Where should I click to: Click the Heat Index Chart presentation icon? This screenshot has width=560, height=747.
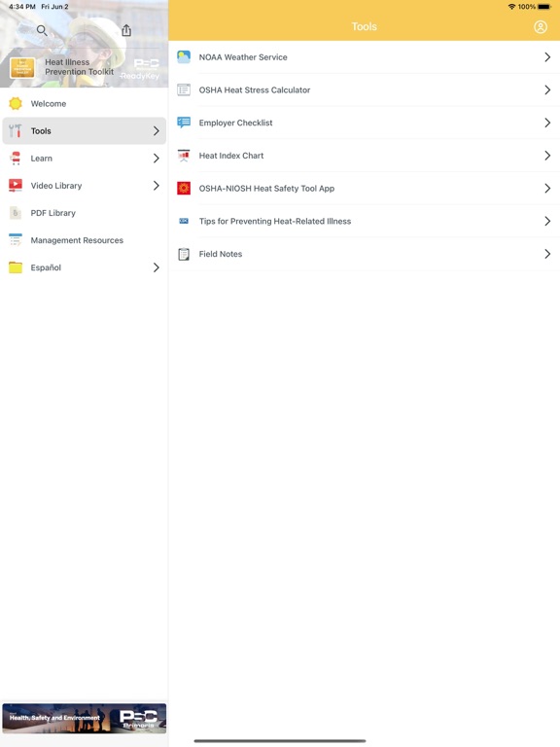coord(184,156)
